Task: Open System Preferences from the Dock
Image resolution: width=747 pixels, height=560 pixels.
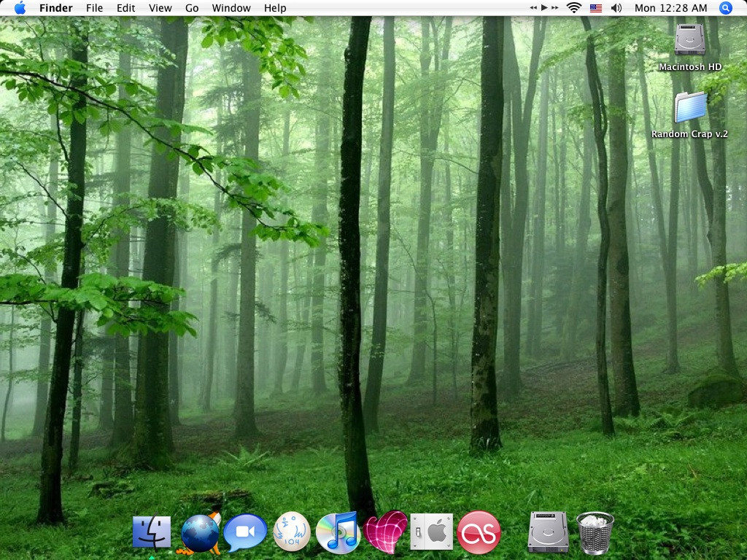Action: 432,532
